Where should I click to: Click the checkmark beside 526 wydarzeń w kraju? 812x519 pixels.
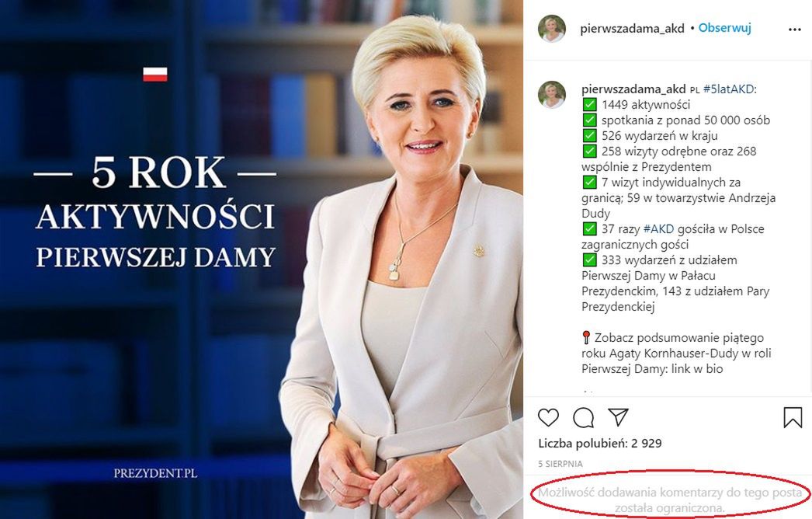coord(589,135)
